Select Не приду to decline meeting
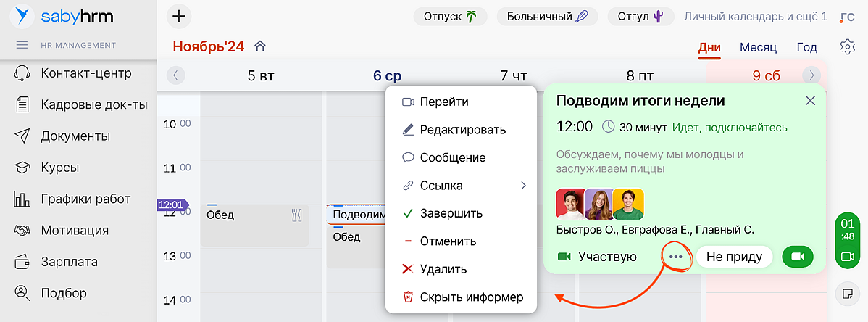The width and height of the screenshot is (868, 322). (735, 257)
